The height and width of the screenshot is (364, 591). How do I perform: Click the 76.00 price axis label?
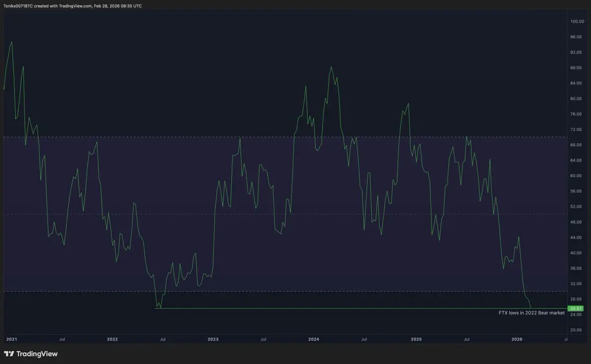(x=576, y=114)
